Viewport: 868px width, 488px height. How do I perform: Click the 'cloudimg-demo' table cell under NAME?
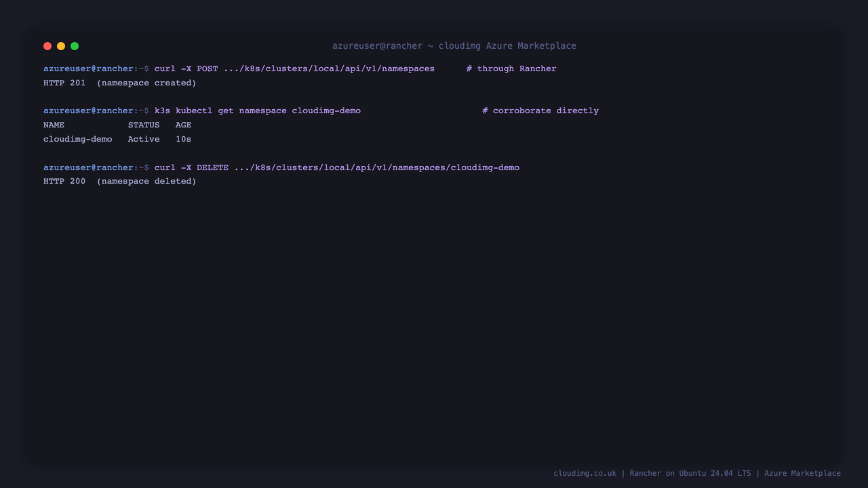click(x=78, y=139)
